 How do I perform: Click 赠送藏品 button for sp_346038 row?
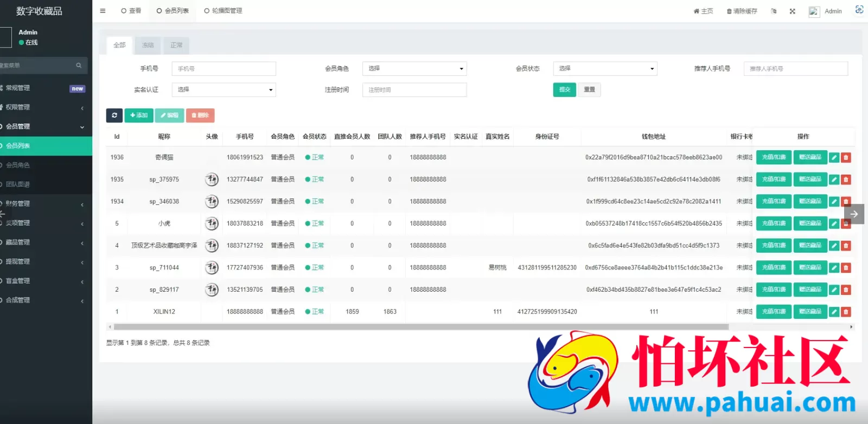pos(810,201)
